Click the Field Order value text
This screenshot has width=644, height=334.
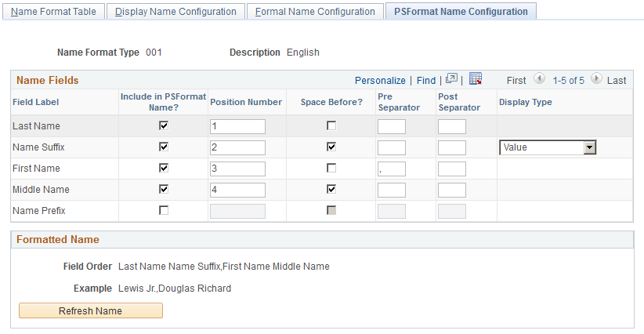(224, 267)
